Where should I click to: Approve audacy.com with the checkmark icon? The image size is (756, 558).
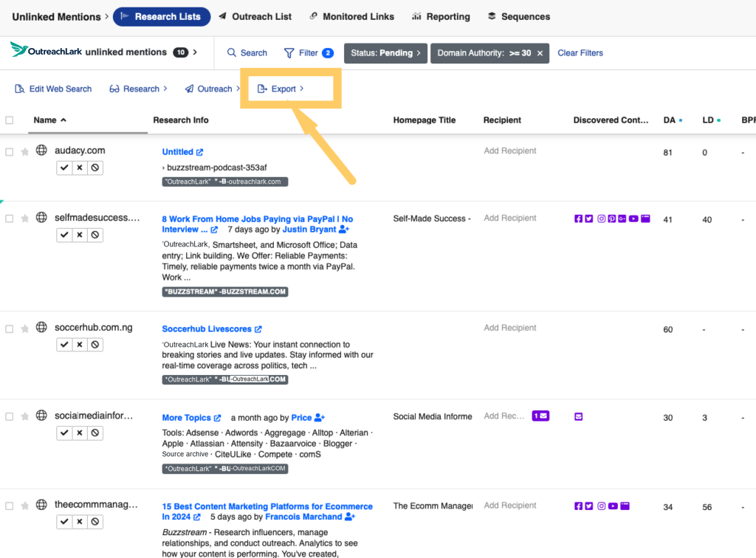pos(64,168)
